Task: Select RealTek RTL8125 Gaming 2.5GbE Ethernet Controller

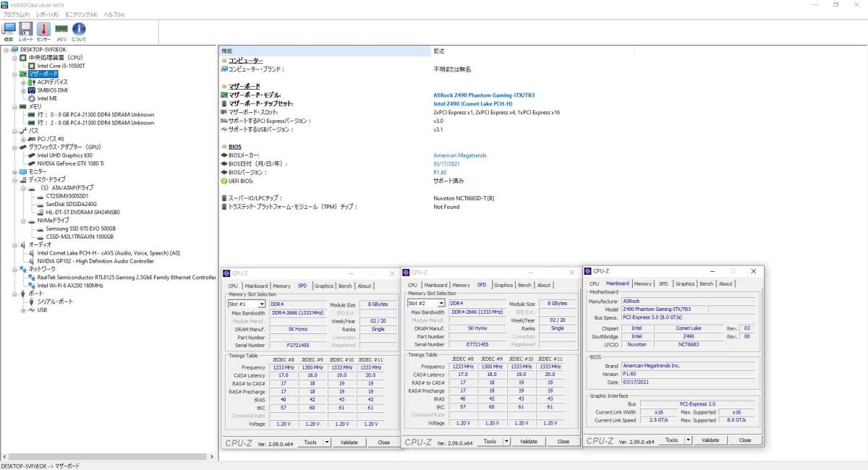Action: click(127, 277)
